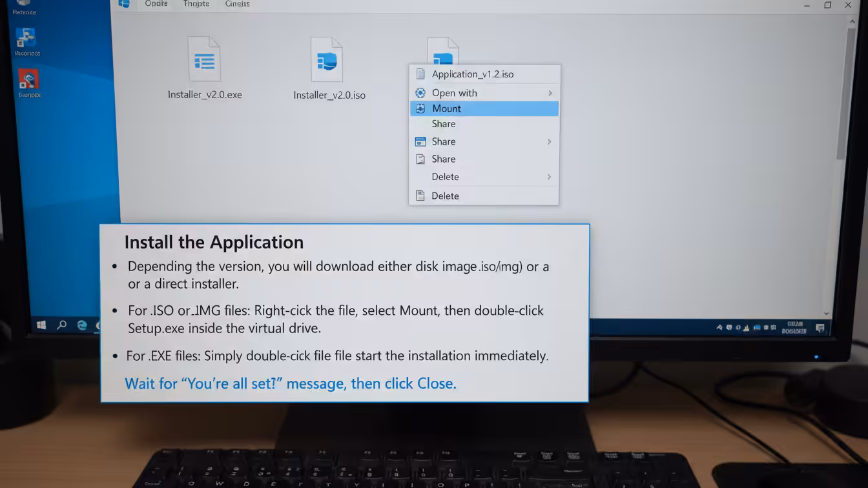Image resolution: width=868 pixels, height=488 pixels.
Task: Open the Thopte menu in the window
Action: pos(196,4)
